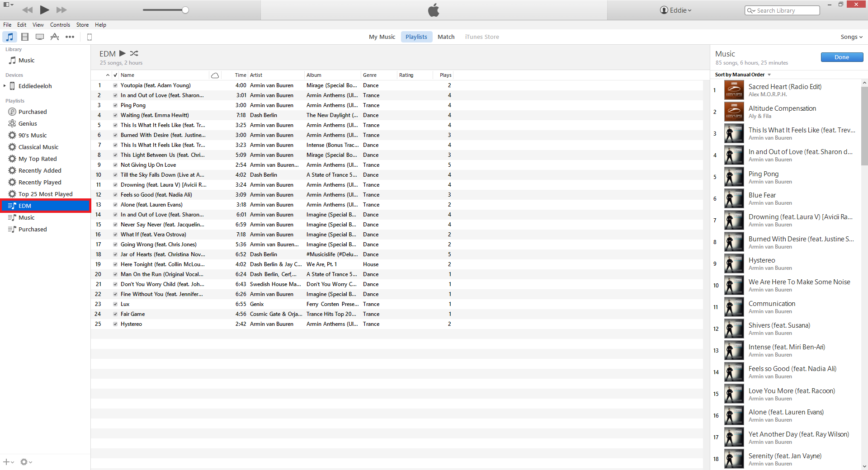Switch to TV Shows library icon

40,37
